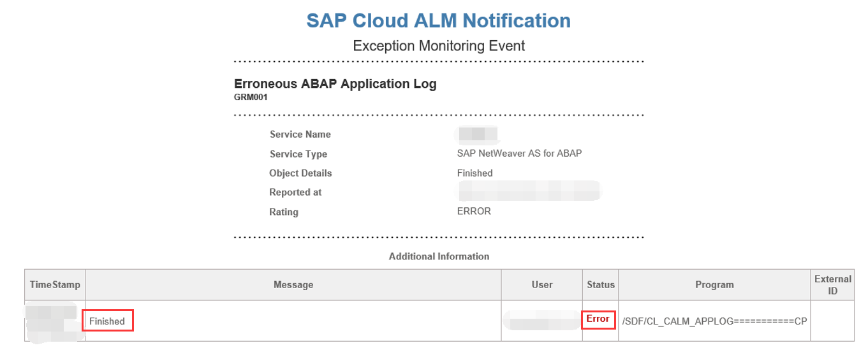The image size is (868, 350).
Task: Click the Object Details label
Action: pyautogui.click(x=301, y=173)
